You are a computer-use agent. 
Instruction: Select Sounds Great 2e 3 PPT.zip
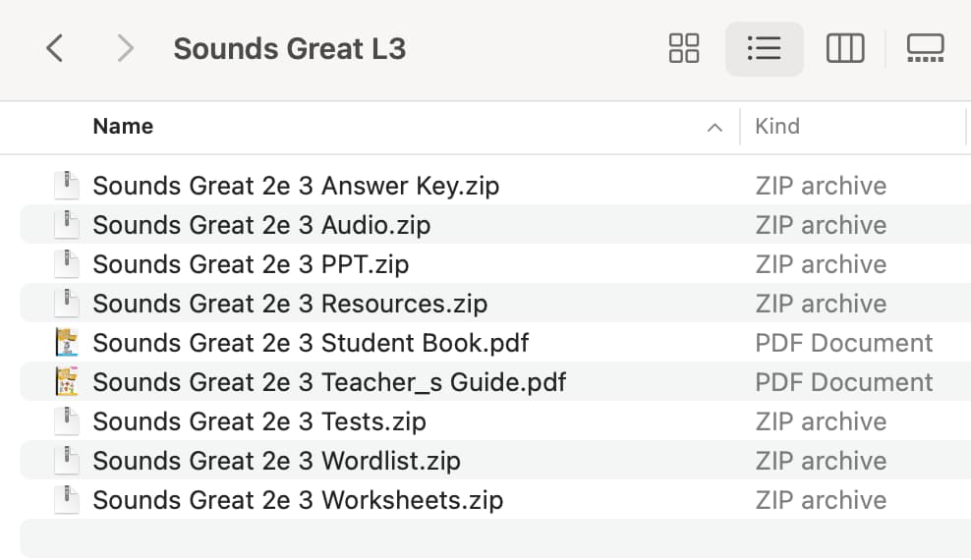point(251,264)
